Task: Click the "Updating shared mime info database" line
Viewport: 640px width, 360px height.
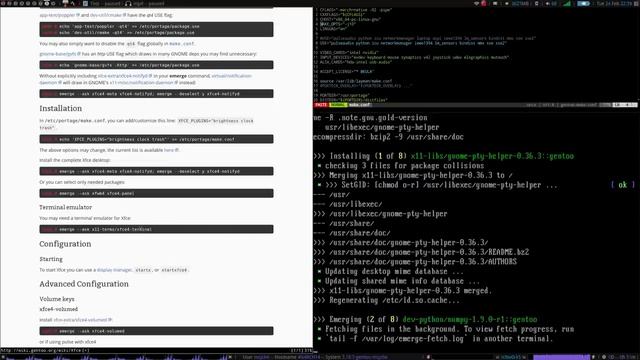Action: (x=399, y=281)
